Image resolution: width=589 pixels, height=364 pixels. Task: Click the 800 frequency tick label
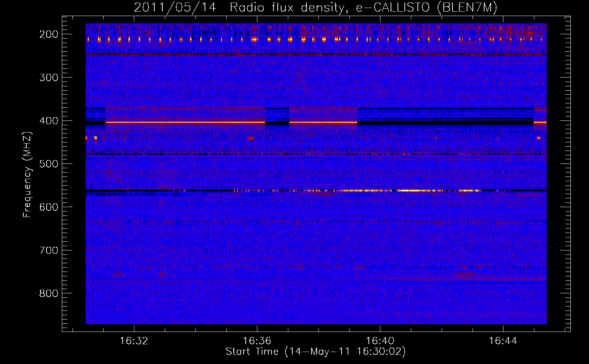pyautogui.click(x=49, y=293)
